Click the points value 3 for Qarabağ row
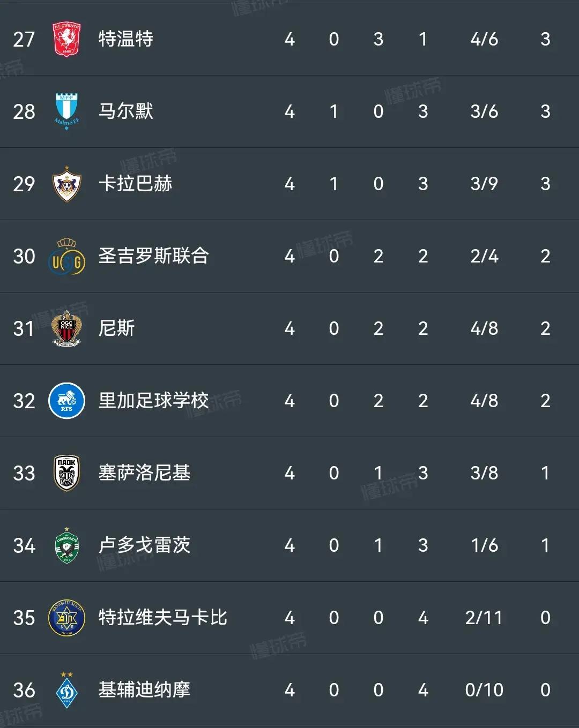 (x=545, y=184)
